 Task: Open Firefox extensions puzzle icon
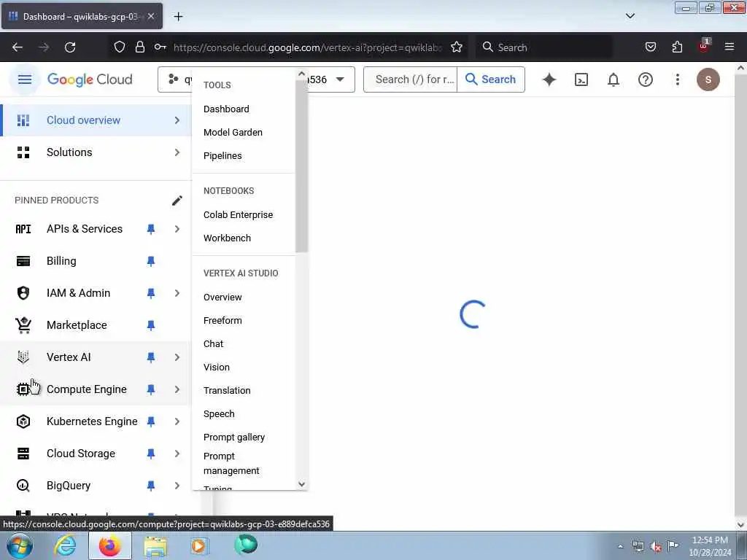(x=677, y=47)
